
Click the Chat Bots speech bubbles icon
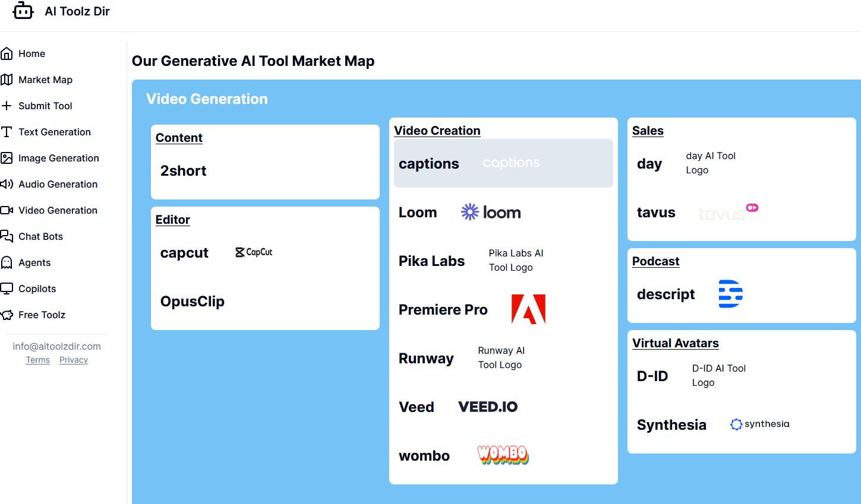(7, 236)
